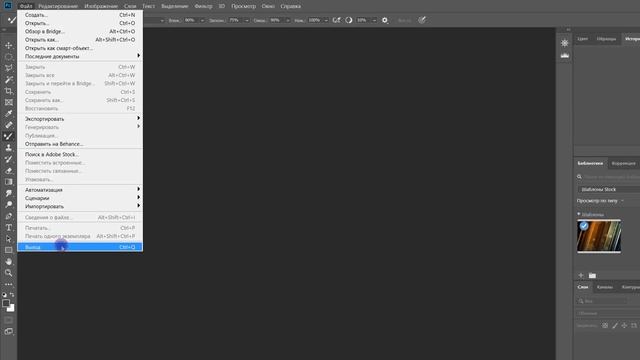
Task: Open the Properties panel sun icon
Action: [x=565, y=43]
